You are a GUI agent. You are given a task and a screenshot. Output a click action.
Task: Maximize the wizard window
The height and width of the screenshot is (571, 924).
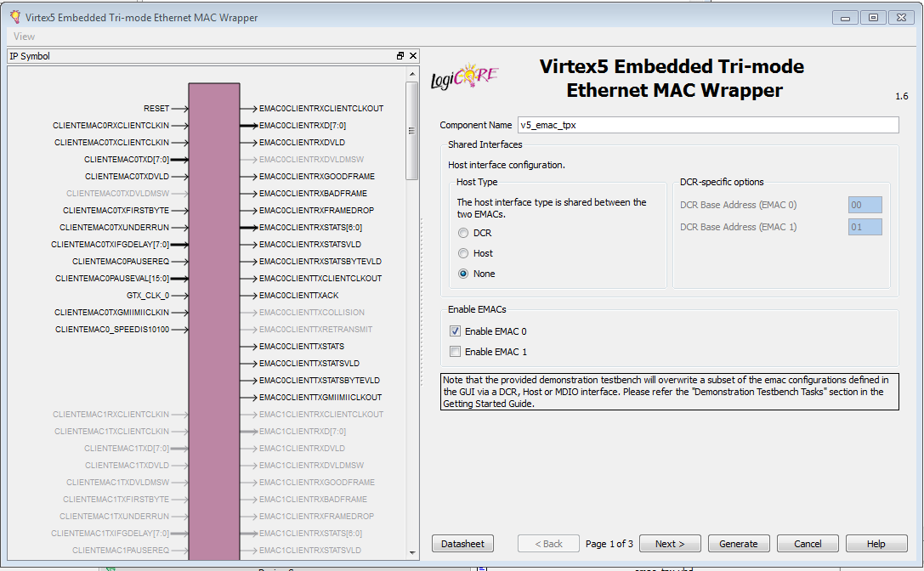point(873,18)
